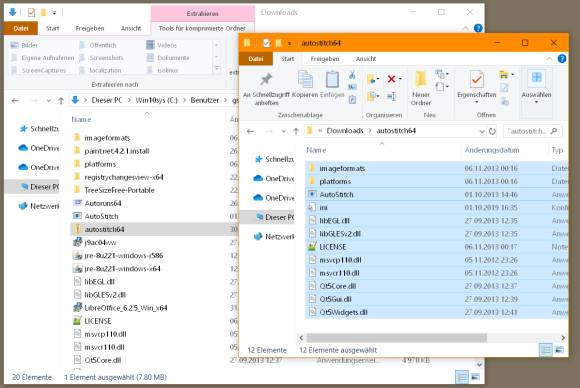Pin to Quick Access in autostitch64 ribbon
Screen dimensions: 580x388
point(266,88)
